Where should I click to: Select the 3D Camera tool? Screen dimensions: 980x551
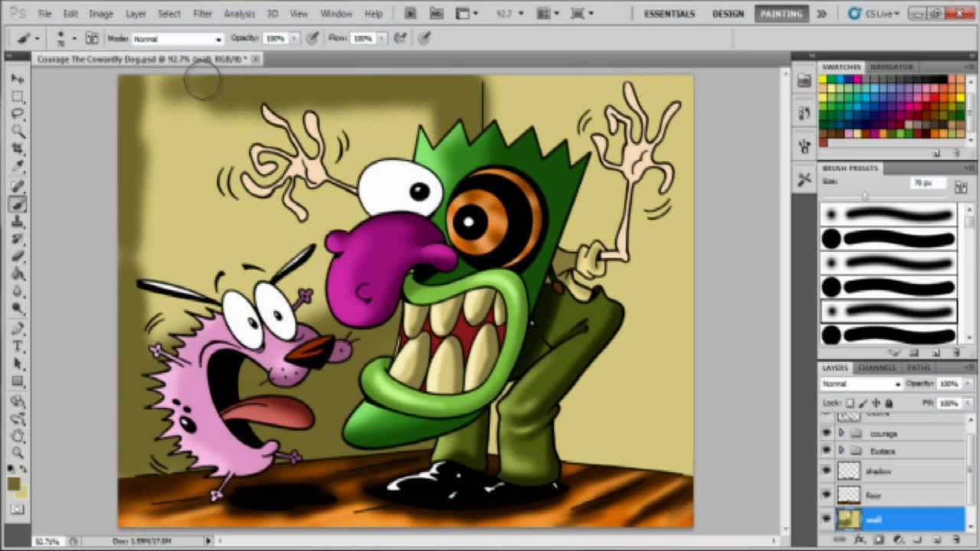(18, 419)
